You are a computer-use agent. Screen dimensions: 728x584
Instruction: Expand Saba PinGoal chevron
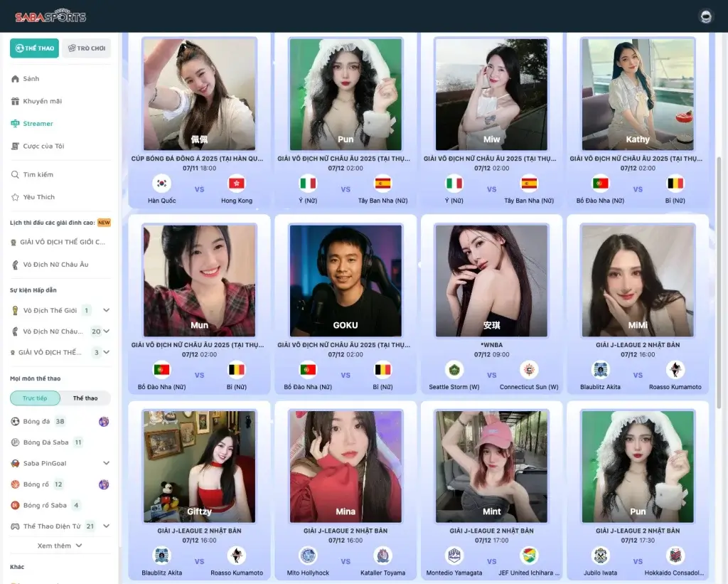[x=106, y=463]
